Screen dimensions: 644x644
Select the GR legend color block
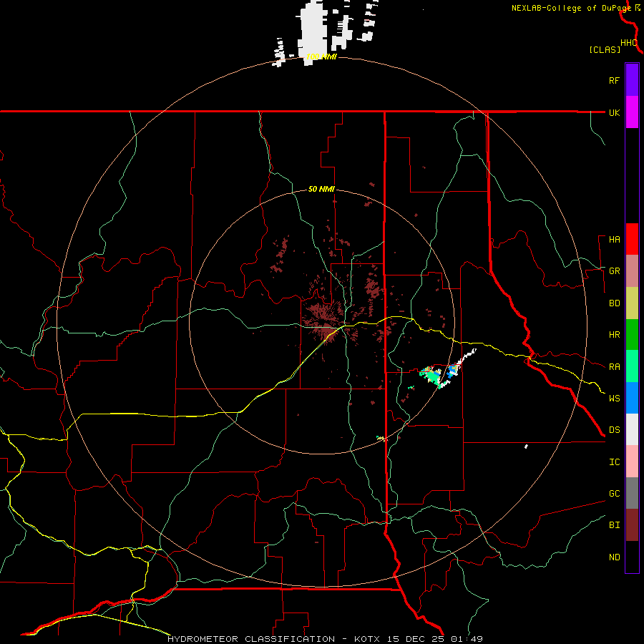[x=632, y=271]
